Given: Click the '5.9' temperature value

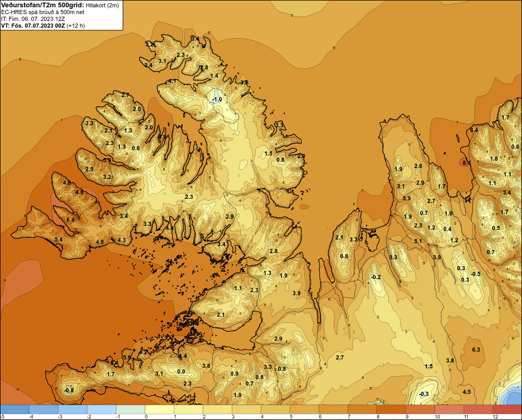Looking at the screenshot, I should pos(107,160).
